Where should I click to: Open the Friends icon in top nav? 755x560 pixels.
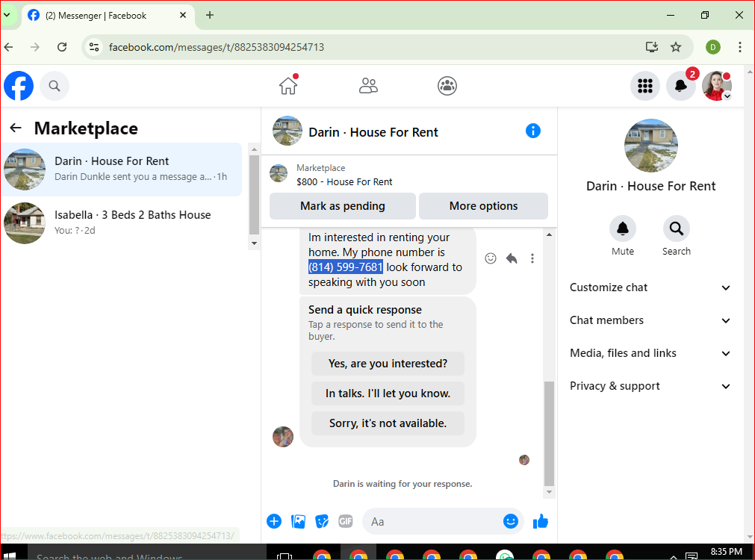click(x=368, y=86)
